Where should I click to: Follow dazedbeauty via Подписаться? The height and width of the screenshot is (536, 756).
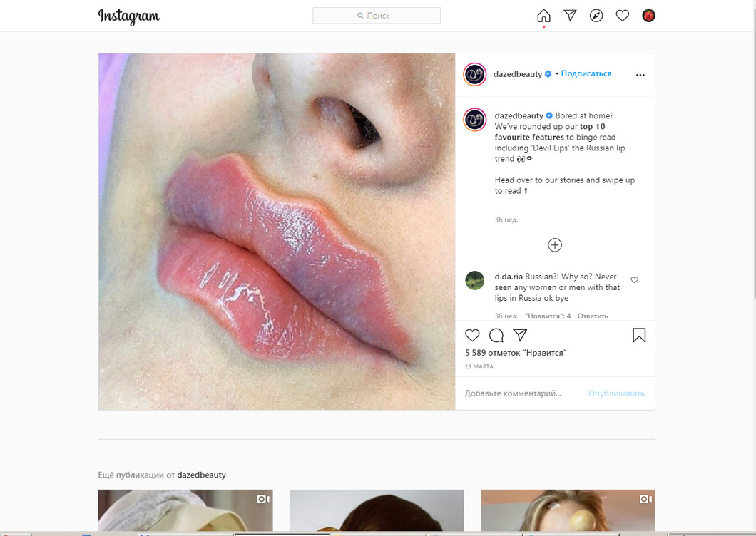click(x=586, y=73)
